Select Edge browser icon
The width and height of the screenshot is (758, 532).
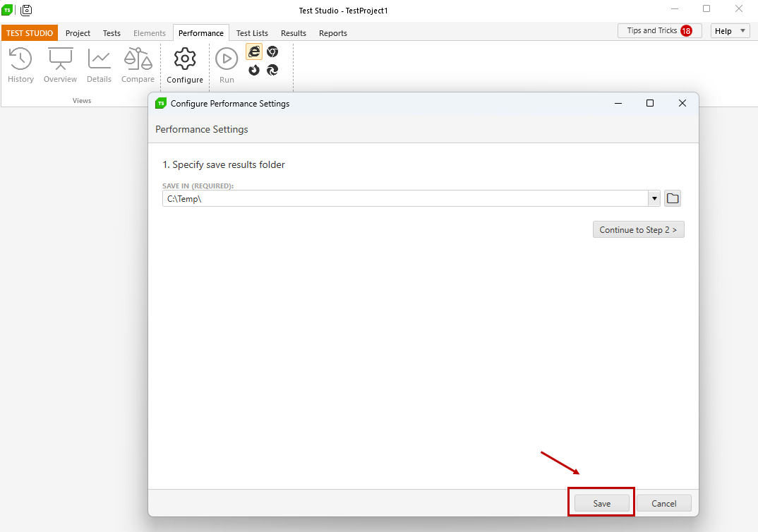pos(272,70)
